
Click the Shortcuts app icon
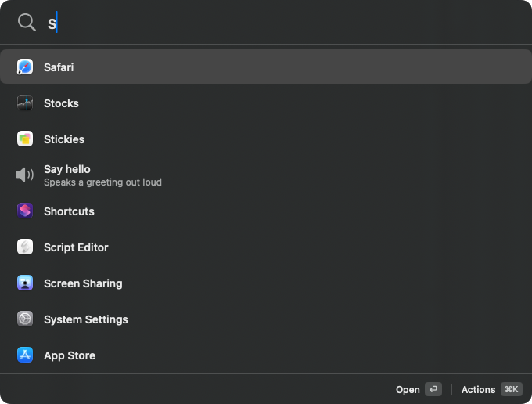[25, 211]
